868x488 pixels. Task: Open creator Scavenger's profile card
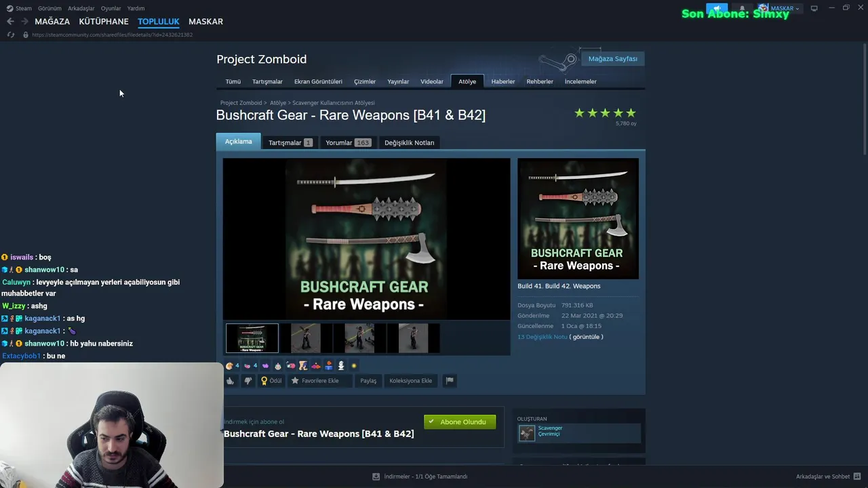(x=579, y=433)
